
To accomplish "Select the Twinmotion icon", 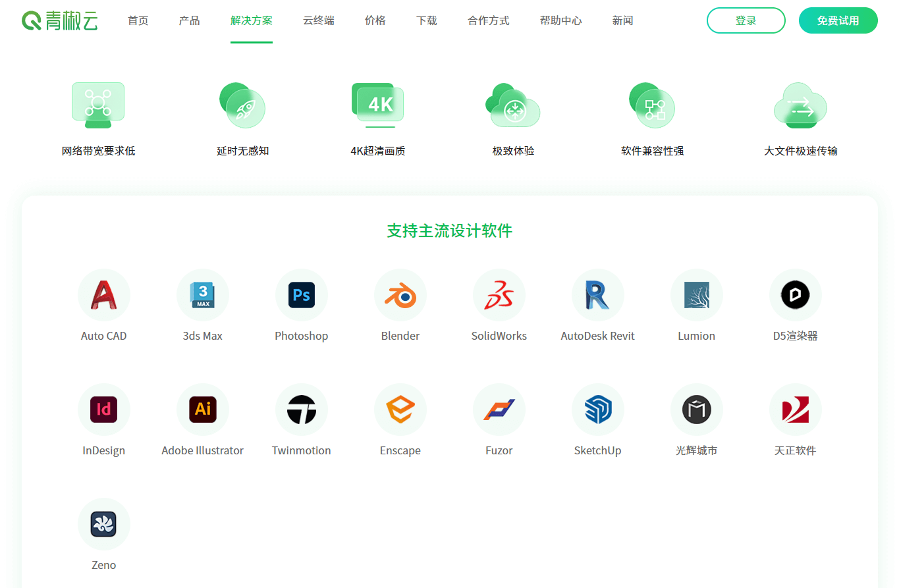I will coord(302,410).
